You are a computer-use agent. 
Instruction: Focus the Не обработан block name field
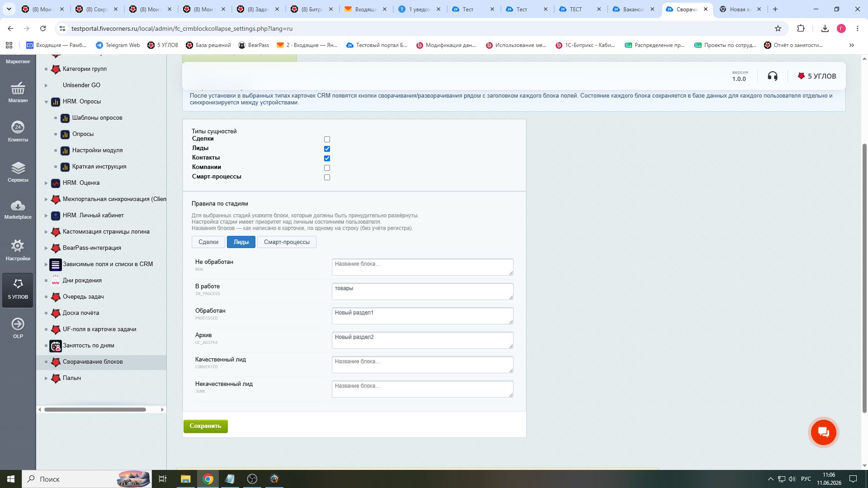[422, 267]
